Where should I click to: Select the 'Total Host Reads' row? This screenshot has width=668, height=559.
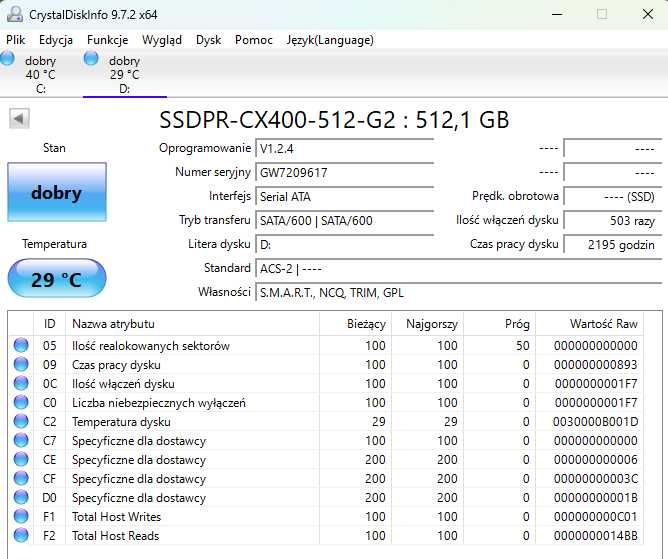[325, 536]
